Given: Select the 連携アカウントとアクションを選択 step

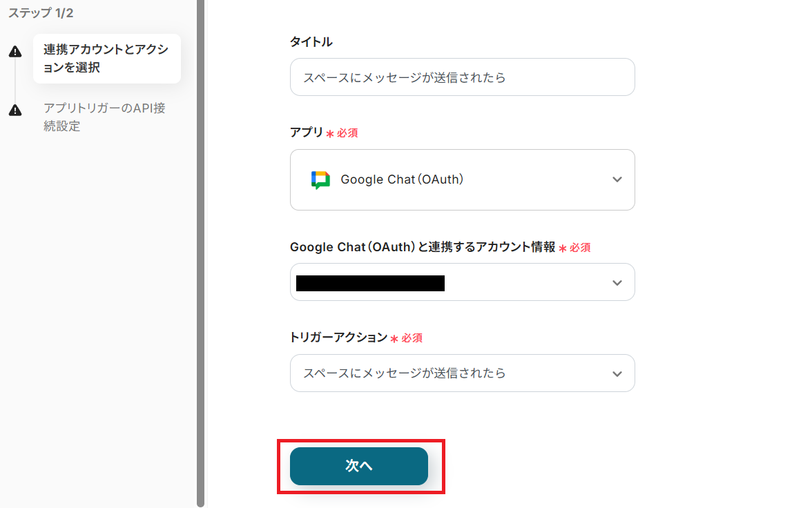Looking at the screenshot, I should point(106,59).
